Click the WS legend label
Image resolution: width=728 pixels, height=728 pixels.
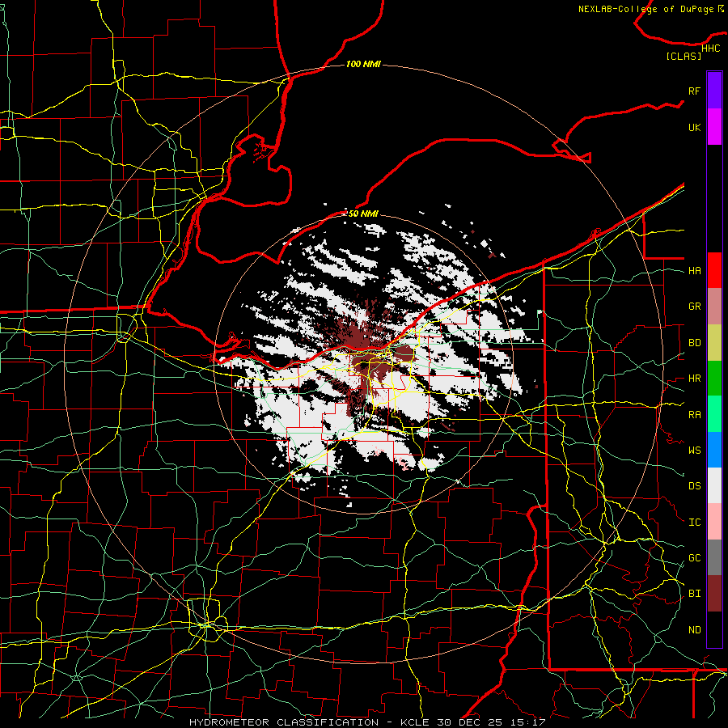(x=694, y=451)
